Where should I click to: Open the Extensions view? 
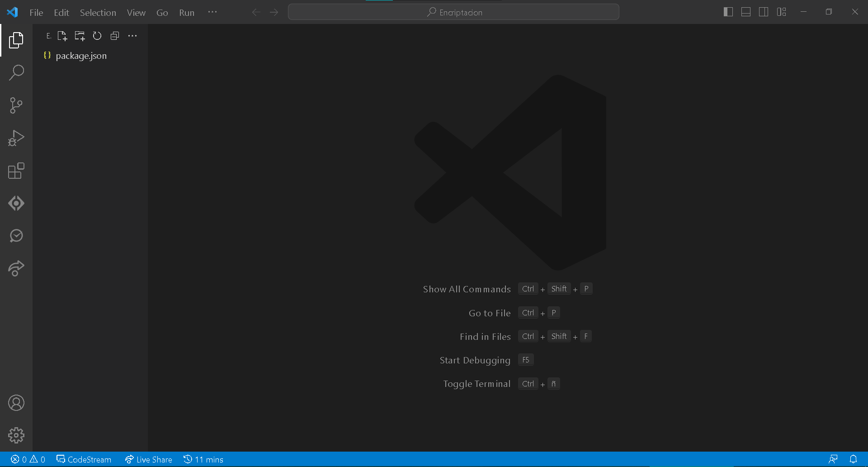pos(16,171)
